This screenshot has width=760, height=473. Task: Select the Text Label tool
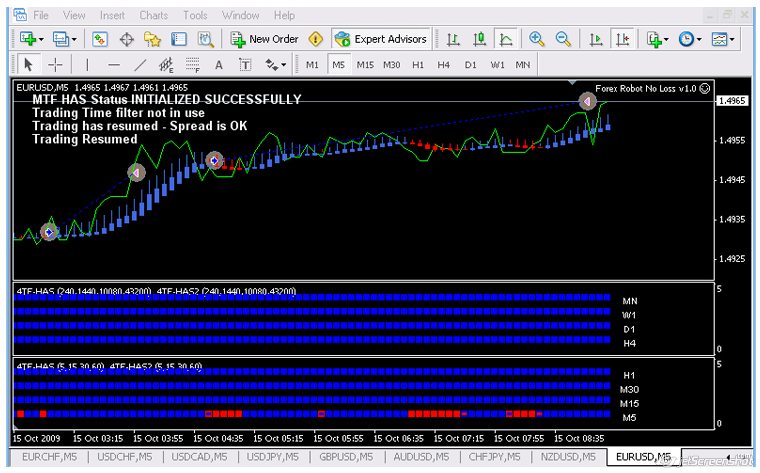point(245,64)
